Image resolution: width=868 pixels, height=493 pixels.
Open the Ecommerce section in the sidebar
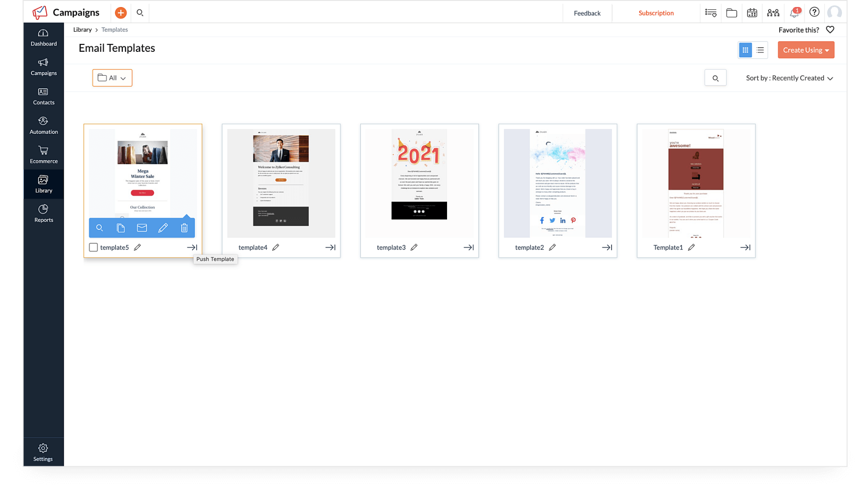(x=43, y=154)
